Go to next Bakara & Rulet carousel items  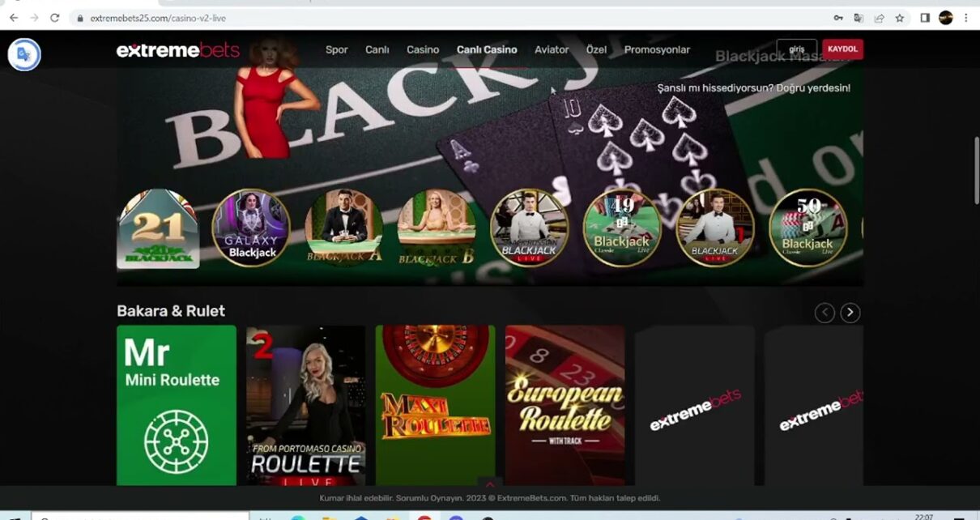tap(850, 313)
